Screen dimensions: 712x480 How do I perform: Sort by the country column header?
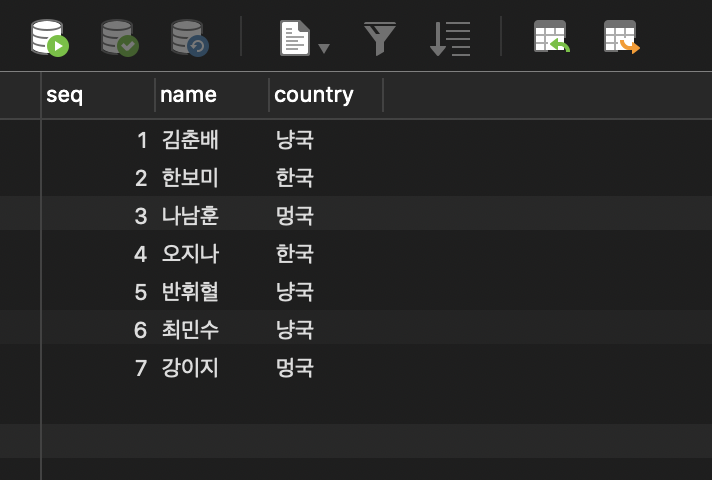(x=326, y=95)
